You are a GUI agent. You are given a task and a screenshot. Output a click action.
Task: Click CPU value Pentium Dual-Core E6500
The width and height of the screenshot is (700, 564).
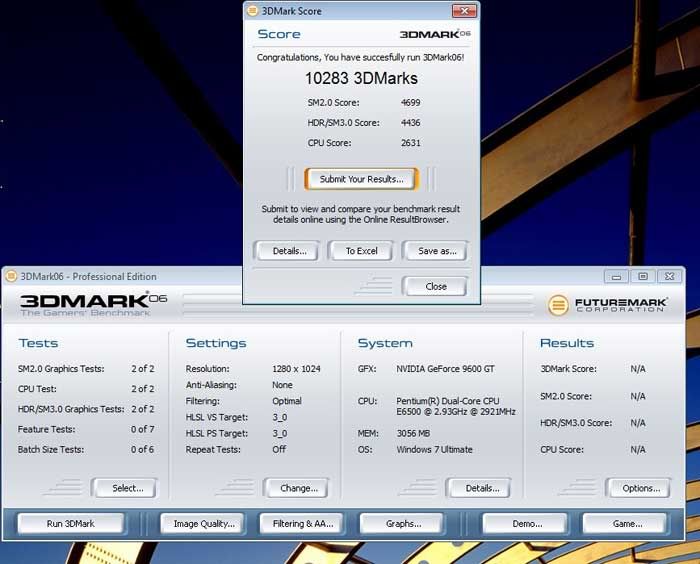click(x=456, y=406)
